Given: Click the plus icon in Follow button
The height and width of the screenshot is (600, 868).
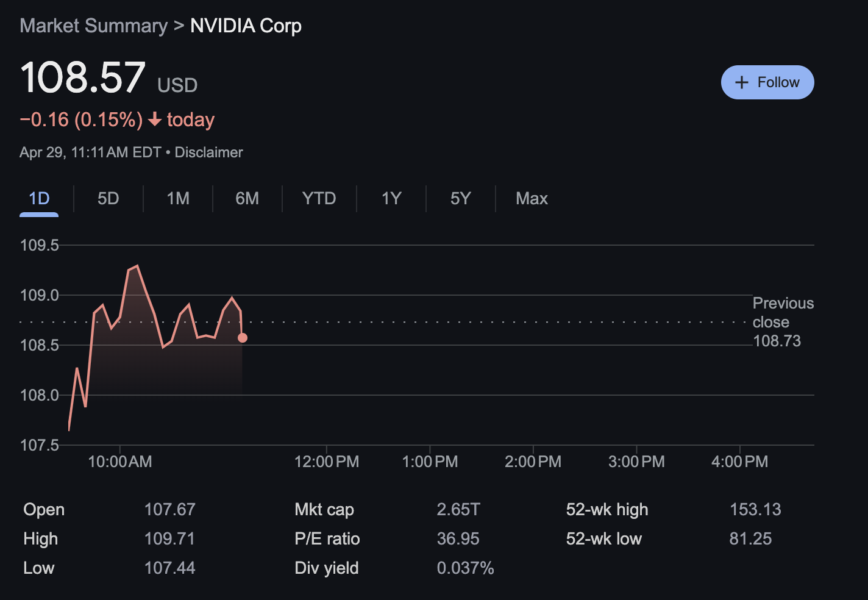Looking at the screenshot, I should coord(742,82).
